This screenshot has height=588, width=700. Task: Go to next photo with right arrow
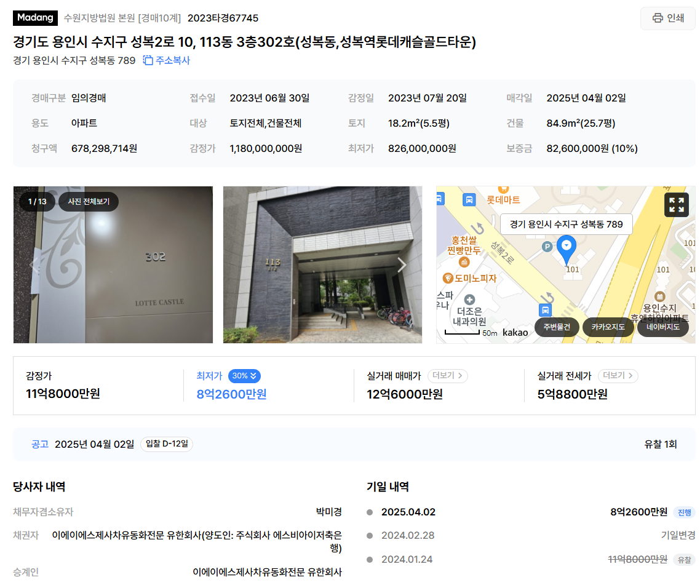pos(402,264)
